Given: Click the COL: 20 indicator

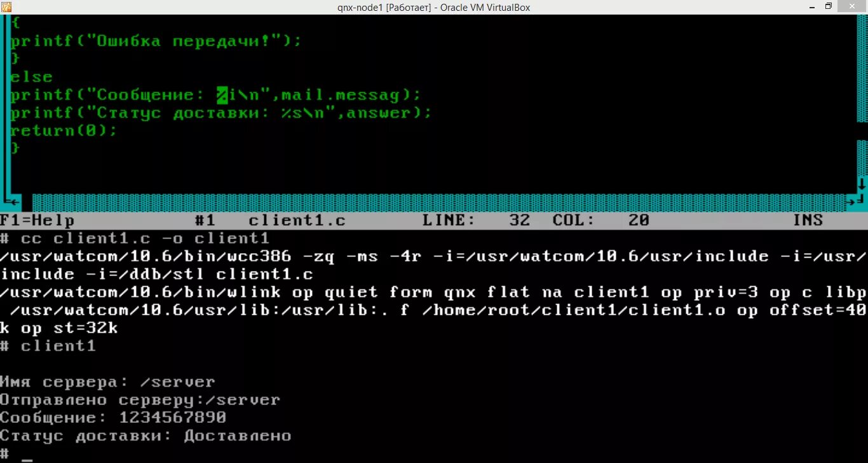Looking at the screenshot, I should click(x=600, y=221).
